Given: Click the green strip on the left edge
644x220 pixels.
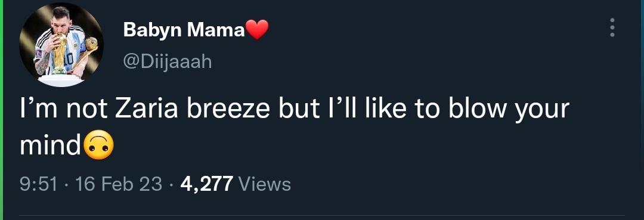Looking at the screenshot, I should (1, 110).
